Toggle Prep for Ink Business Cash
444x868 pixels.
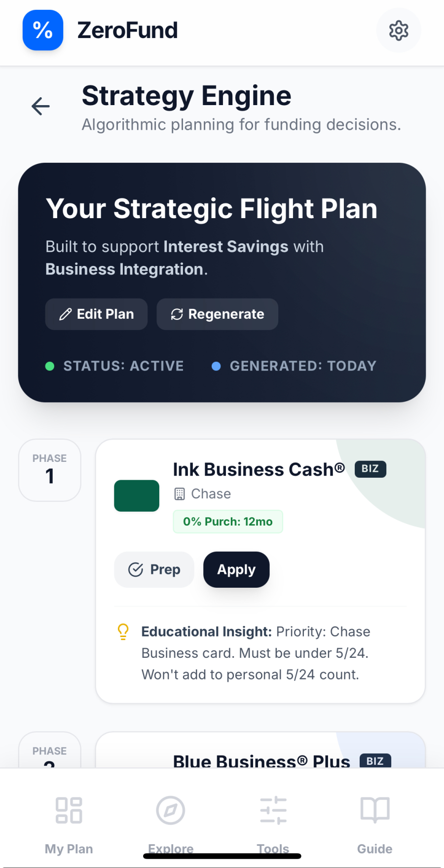154,569
